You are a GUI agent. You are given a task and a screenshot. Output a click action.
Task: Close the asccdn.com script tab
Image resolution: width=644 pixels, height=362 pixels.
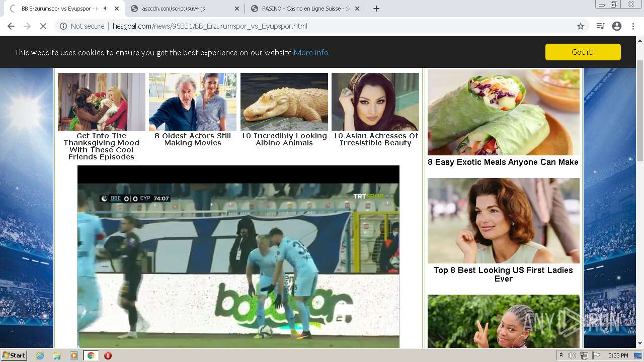[237, 9]
